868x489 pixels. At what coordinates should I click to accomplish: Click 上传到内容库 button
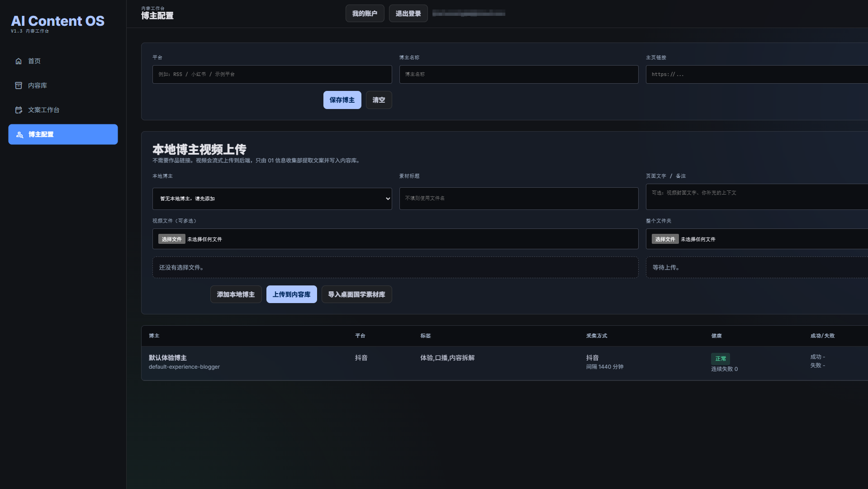tap(291, 294)
